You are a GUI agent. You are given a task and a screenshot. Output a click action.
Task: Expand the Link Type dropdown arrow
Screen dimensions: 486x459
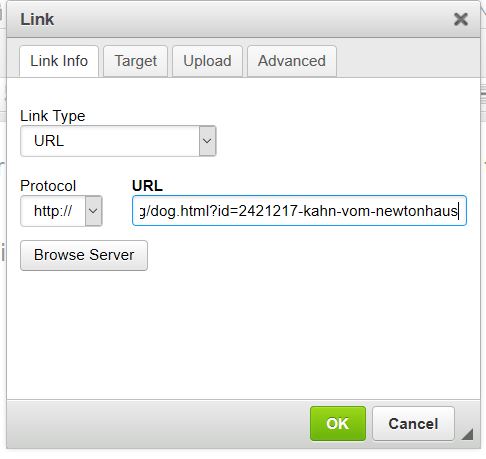(207, 141)
